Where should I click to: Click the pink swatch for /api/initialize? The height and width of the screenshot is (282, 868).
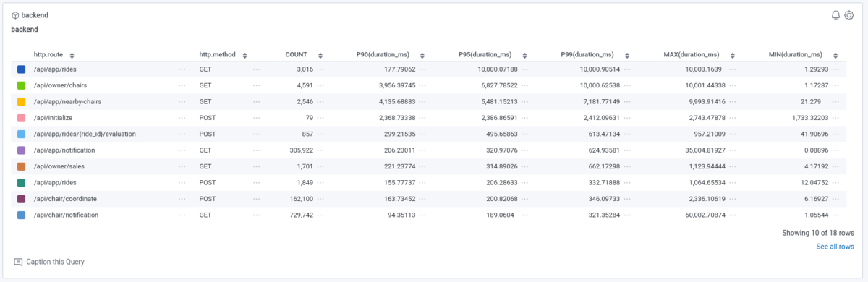22,118
